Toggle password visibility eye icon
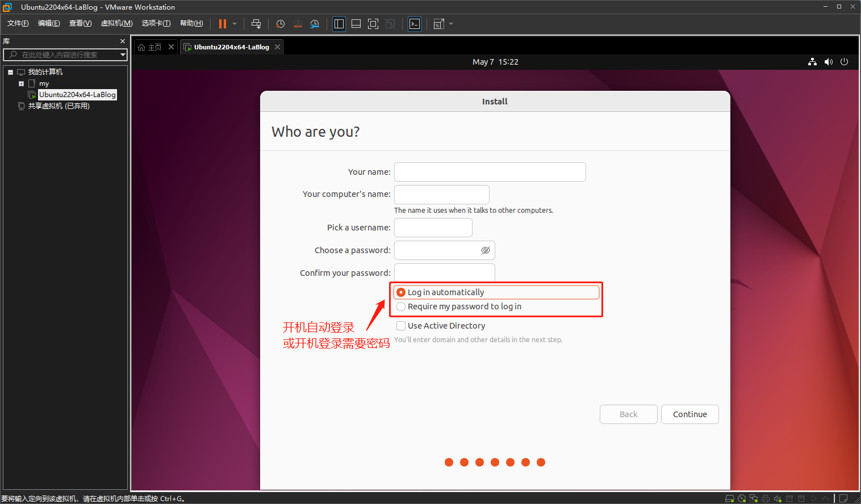Viewport: 861px width, 504px height. [486, 250]
